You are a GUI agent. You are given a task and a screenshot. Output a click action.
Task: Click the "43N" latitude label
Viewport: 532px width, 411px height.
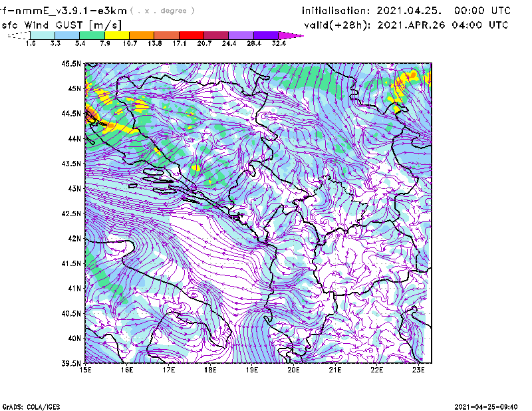click(x=74, y=188)
